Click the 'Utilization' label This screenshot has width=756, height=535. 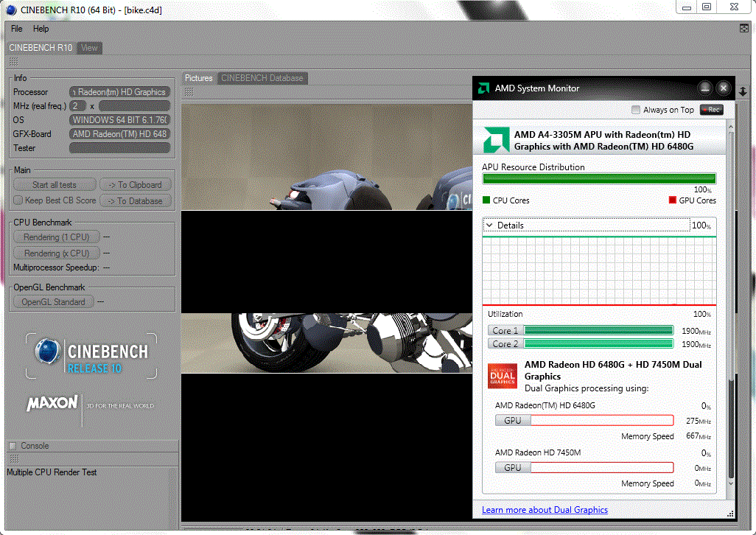point(505,314)
